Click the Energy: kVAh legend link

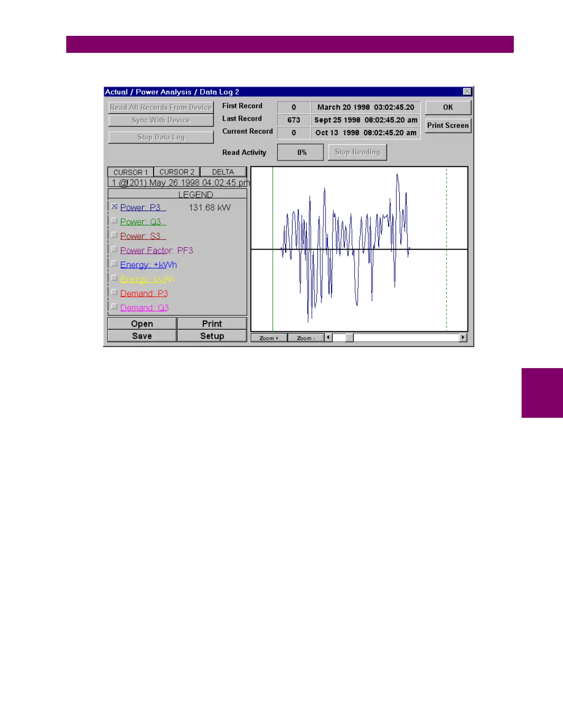tap(147, 279)
